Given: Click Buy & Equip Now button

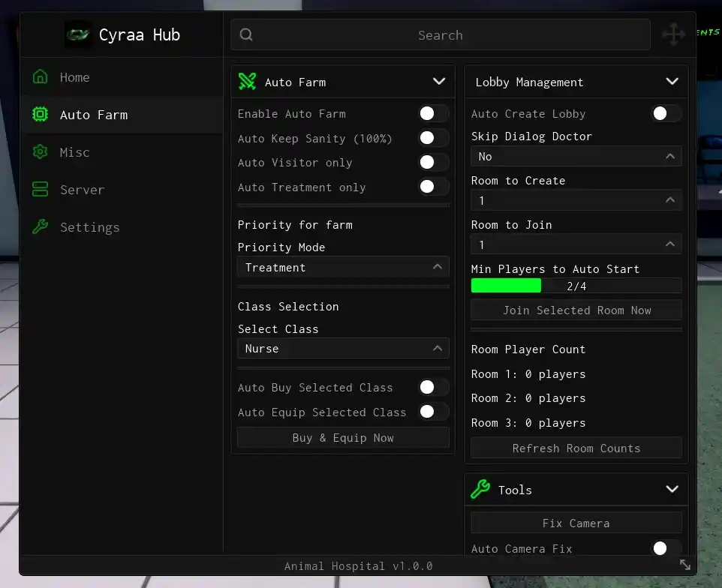Looking at the screenshot, I should pyautogui.click(x=343, y=437).
